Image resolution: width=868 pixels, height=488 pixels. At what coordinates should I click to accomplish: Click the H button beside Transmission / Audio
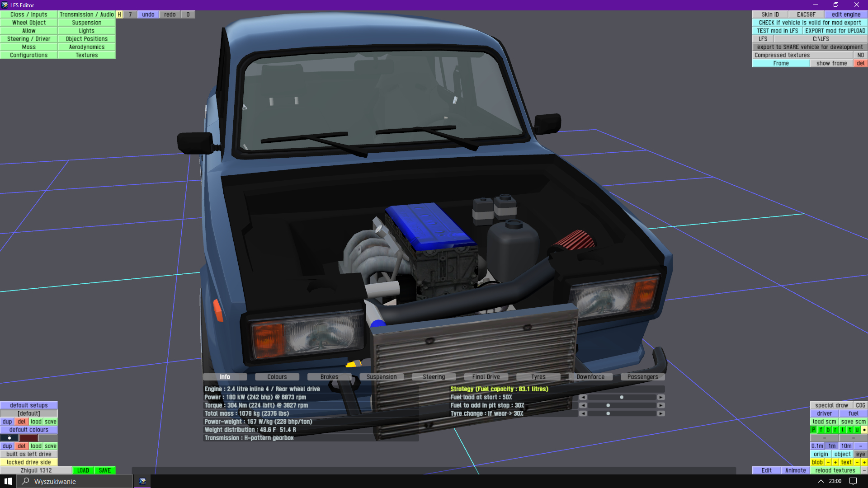point(119,14)
